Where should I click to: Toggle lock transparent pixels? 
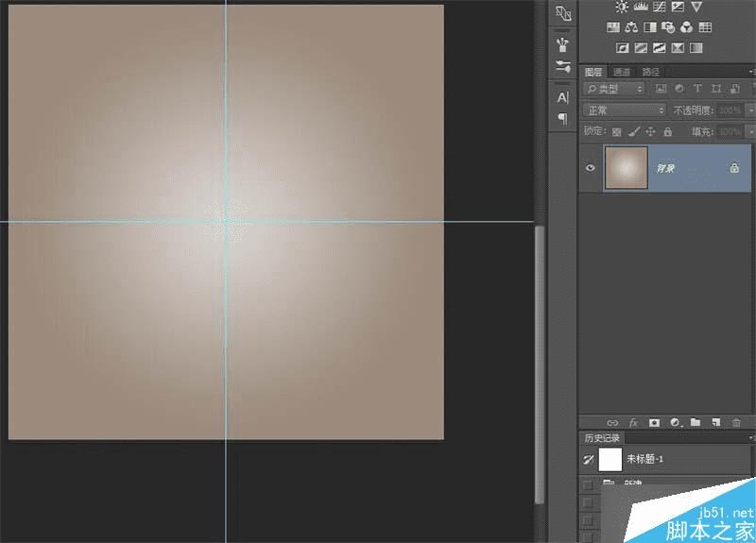point(617,132)
